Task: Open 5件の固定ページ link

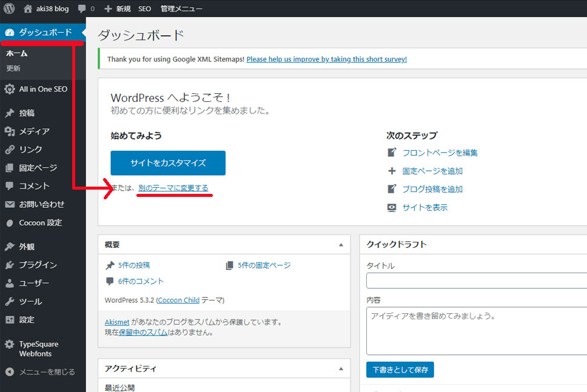Action: (264, 265)
